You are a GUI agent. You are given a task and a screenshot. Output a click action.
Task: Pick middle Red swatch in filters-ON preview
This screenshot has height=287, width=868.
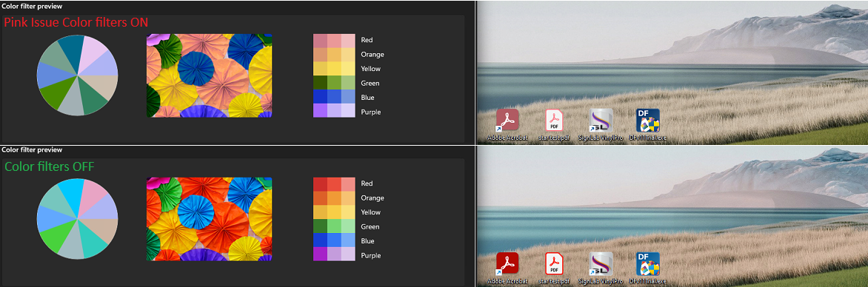tap(334, 41)
